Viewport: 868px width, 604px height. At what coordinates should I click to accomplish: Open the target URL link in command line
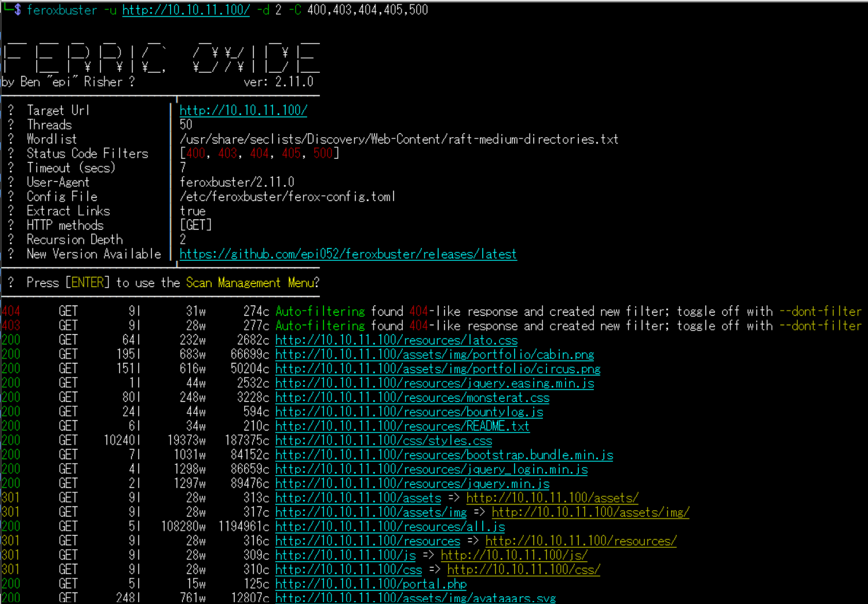(x=185, y=10)
